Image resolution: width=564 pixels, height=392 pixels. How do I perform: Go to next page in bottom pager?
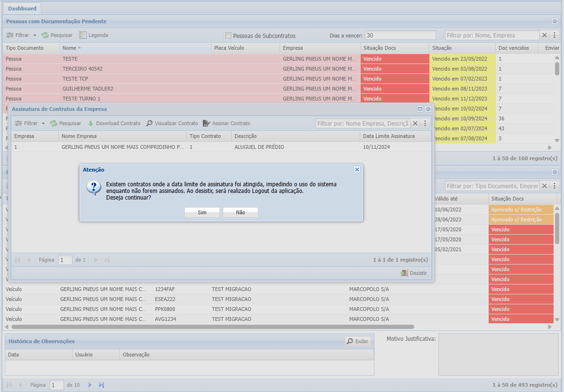pos(90,385)
